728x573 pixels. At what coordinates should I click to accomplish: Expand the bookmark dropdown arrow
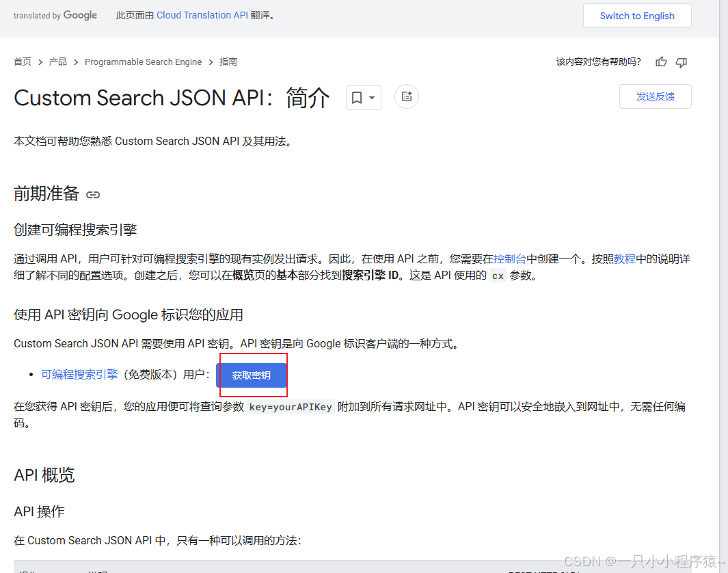372,98
